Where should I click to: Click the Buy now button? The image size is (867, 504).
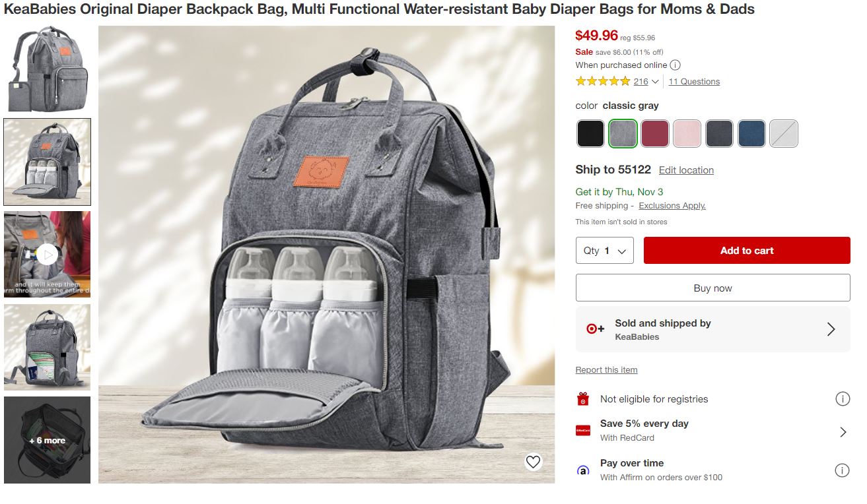coord(712,288)
